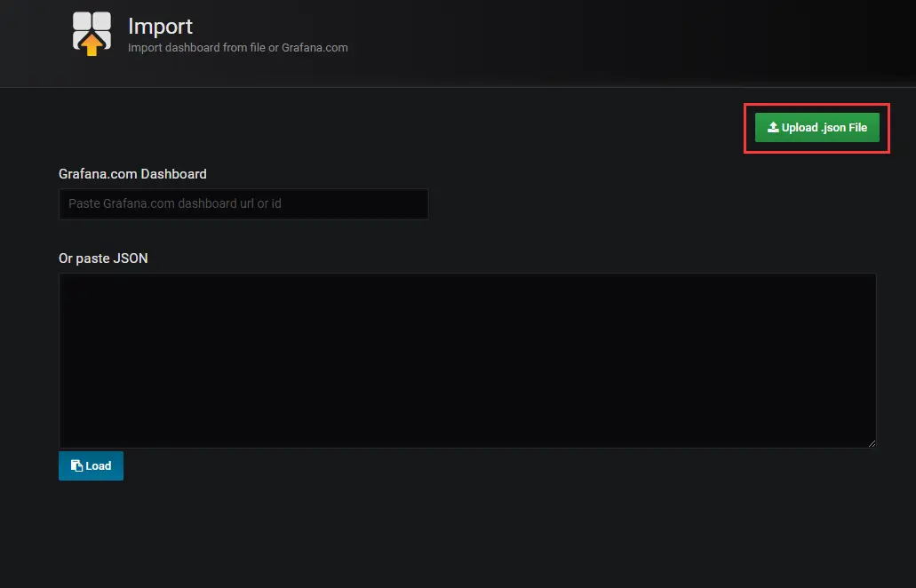This screenshot has width=916, height=588.
Task: Click inside the paste JSON text area
Action: (467, 361)
